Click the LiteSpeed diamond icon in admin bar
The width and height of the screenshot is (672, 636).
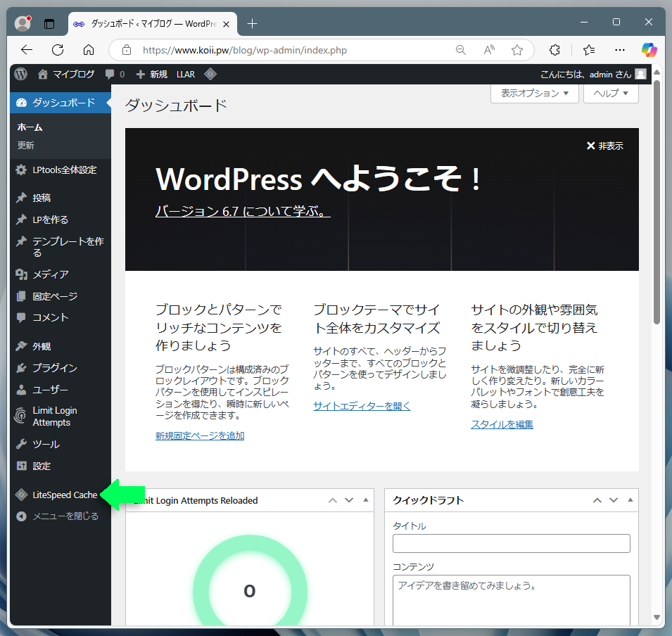210,74
